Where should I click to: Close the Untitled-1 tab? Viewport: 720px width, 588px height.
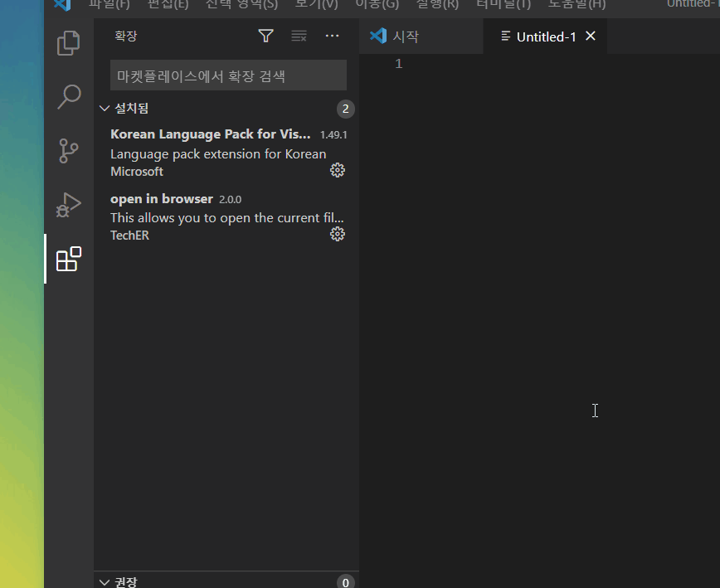pyautogui.click(x=591, y=36)
